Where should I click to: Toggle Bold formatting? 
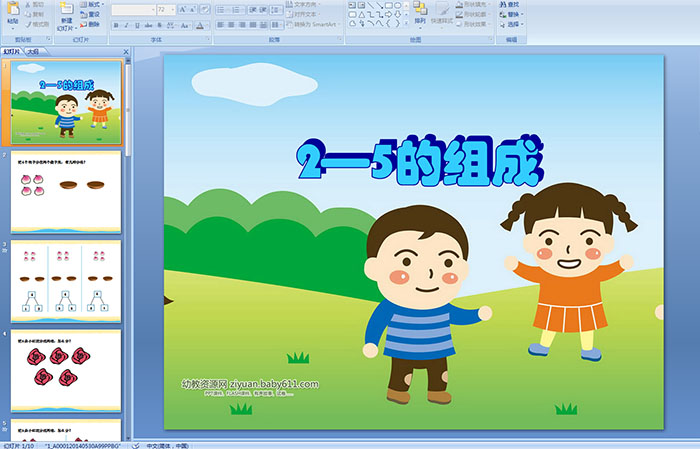coord(116,25)
